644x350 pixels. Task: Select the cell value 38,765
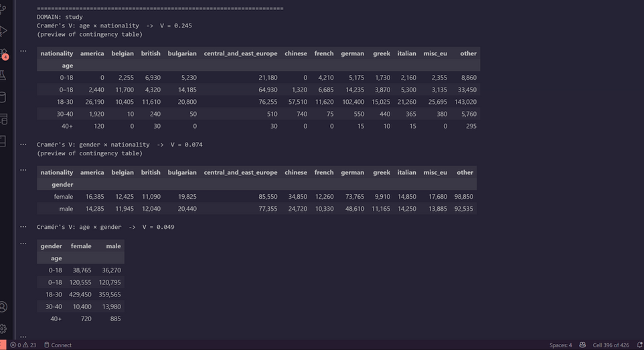tap(82, 270)
